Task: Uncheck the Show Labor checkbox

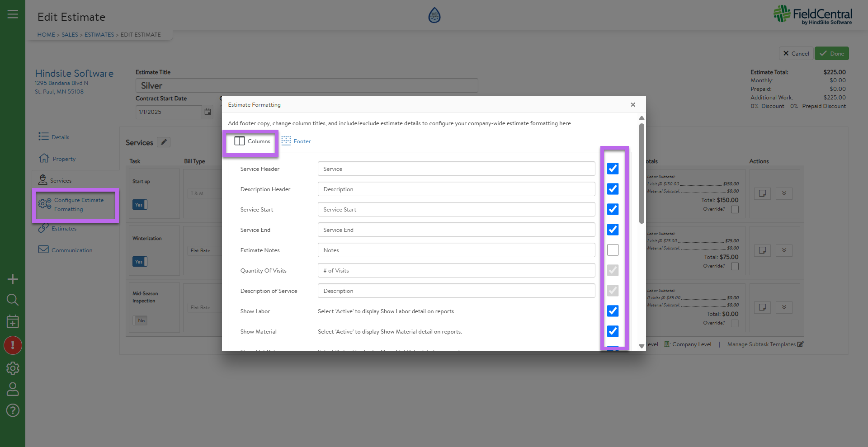Action: pos(613,311)
